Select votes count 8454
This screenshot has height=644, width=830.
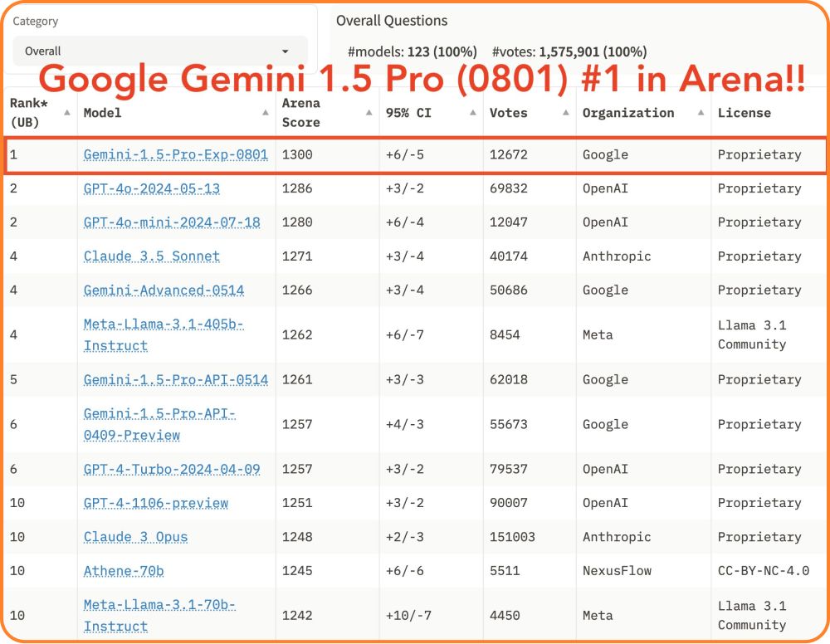505,334
